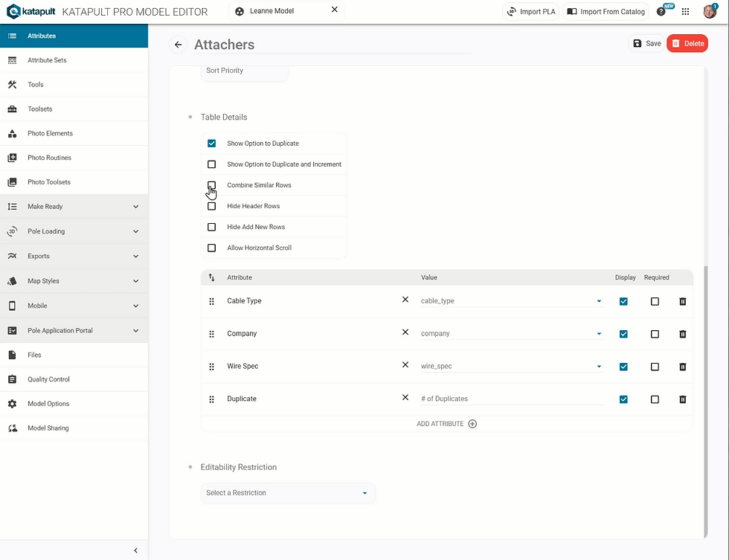Click the Sort Priority field
The width and height of the screenshot is (729, 560).
pos(245,72)
